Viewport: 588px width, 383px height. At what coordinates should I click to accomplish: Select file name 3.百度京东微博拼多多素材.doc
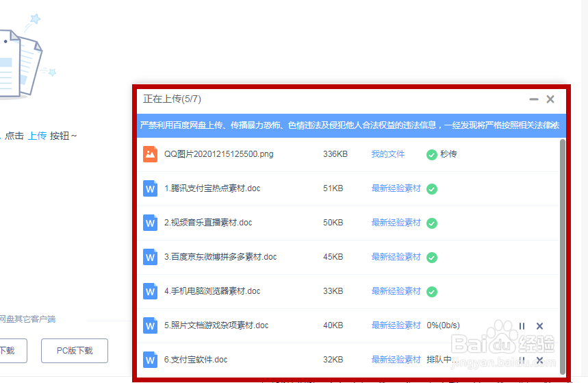coord(220,257)
